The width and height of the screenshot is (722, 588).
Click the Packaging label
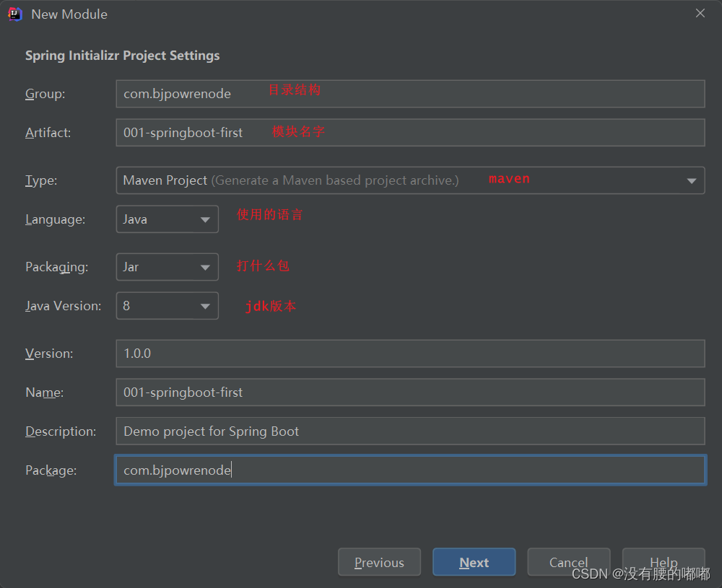[56, 267]
